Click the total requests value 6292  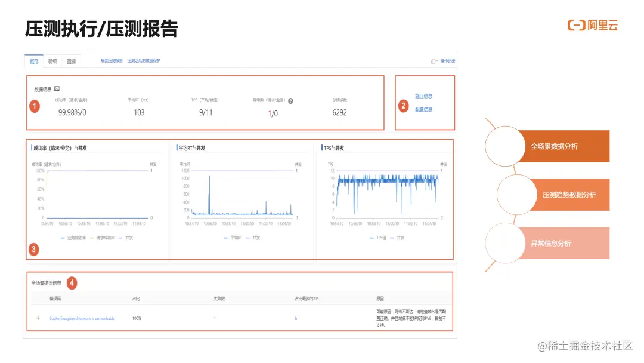click(x=340, y=113)
